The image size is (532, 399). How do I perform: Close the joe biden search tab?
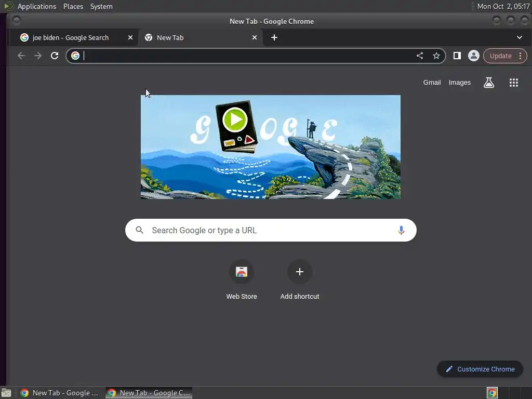[130, 37]
